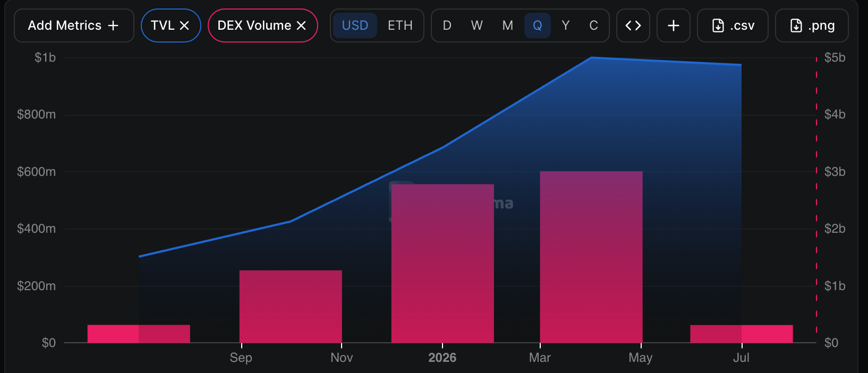Click the $1b left axis label
The height and width of the screenshot is (373, 868).
point(45,57)
